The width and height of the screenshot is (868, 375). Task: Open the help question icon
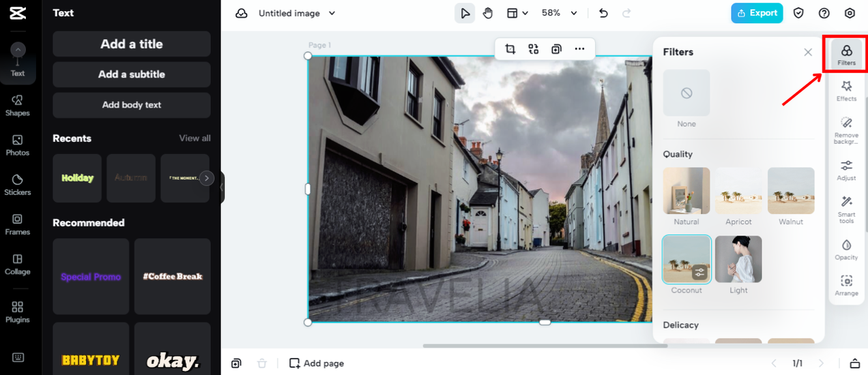[x=824, y=13]
